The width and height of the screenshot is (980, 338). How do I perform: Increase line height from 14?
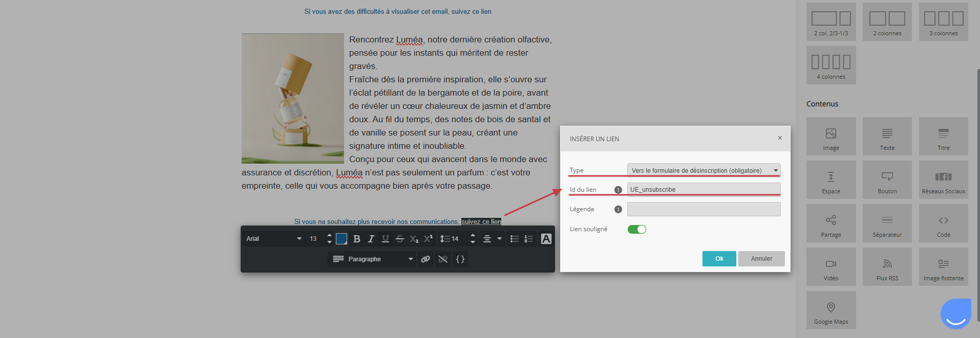pyautogui.click(x=473, y=236)
